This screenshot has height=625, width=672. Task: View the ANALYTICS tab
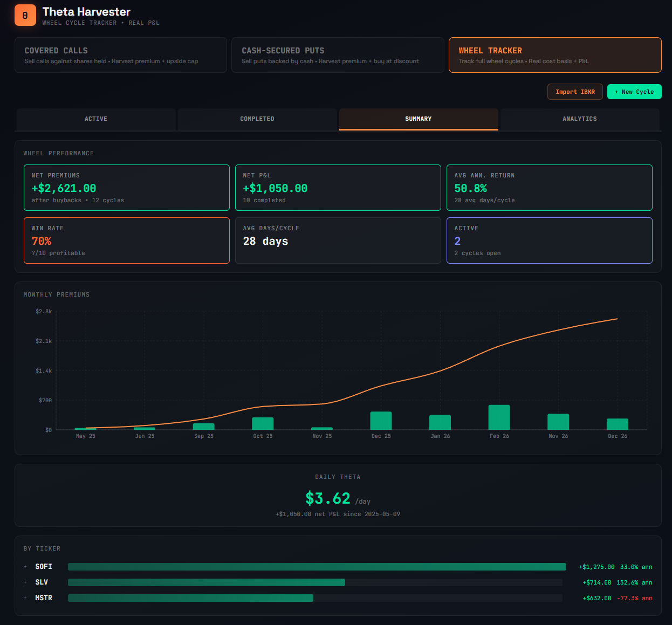click(580, 119)
